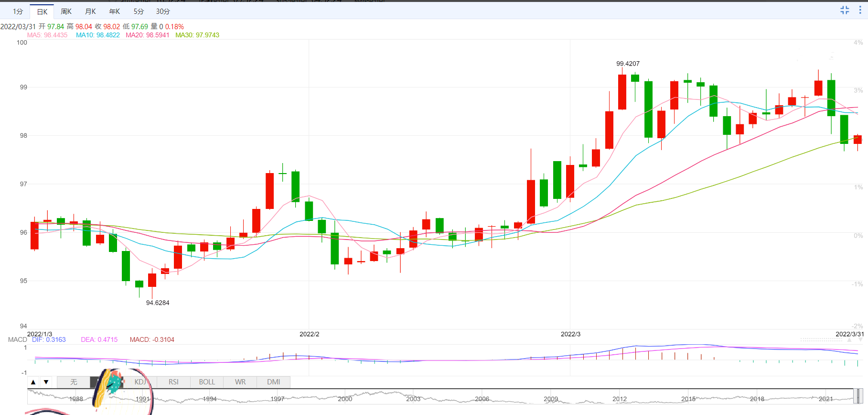Click the 2022/03/31 date in quote header
This screenshot has width=868, height=415.
pyautogui.click(x=18, y=27)
